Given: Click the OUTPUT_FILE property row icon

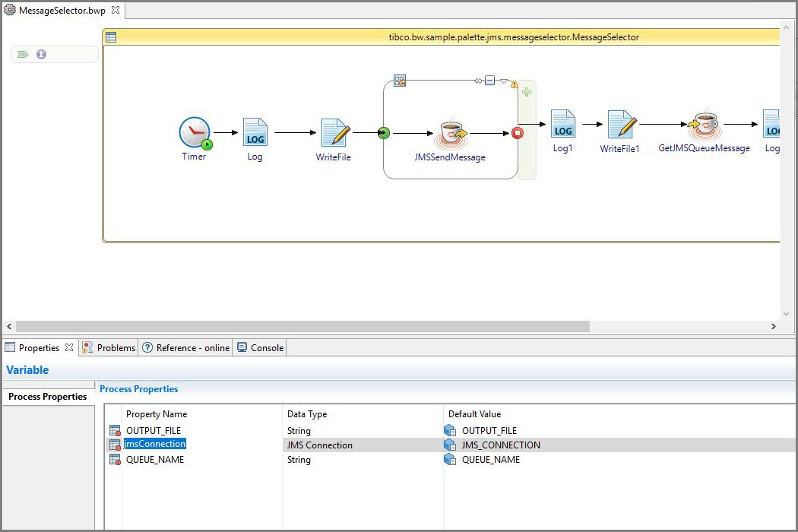Looking at the screenshot, I should point(115,431).
